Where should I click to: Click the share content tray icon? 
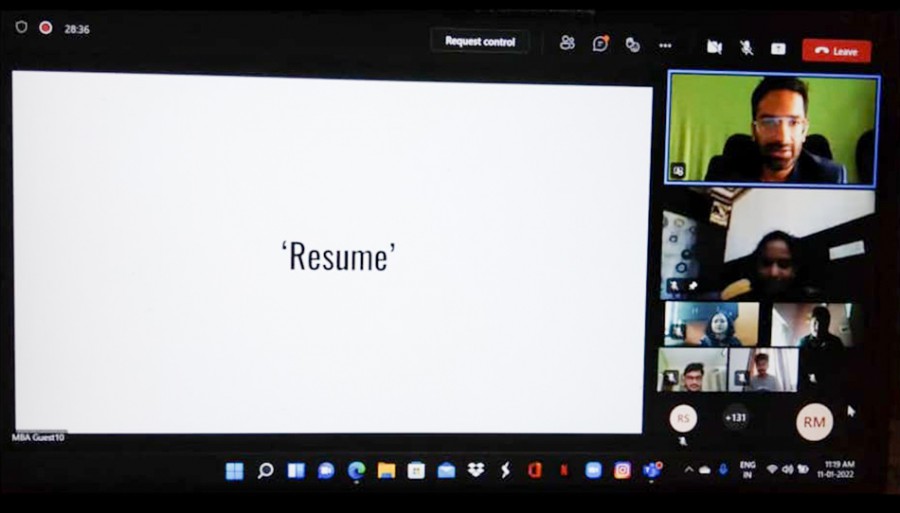point(778,48)
